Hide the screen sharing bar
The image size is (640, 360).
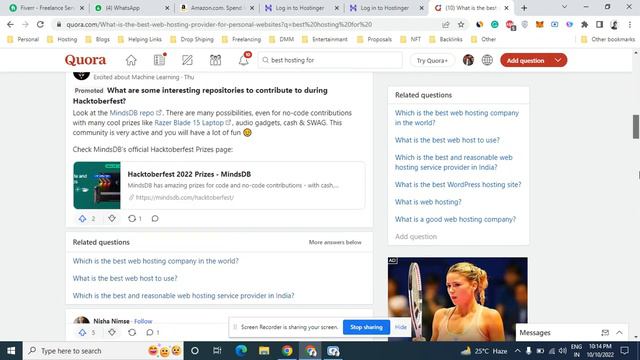pos(401,327)
